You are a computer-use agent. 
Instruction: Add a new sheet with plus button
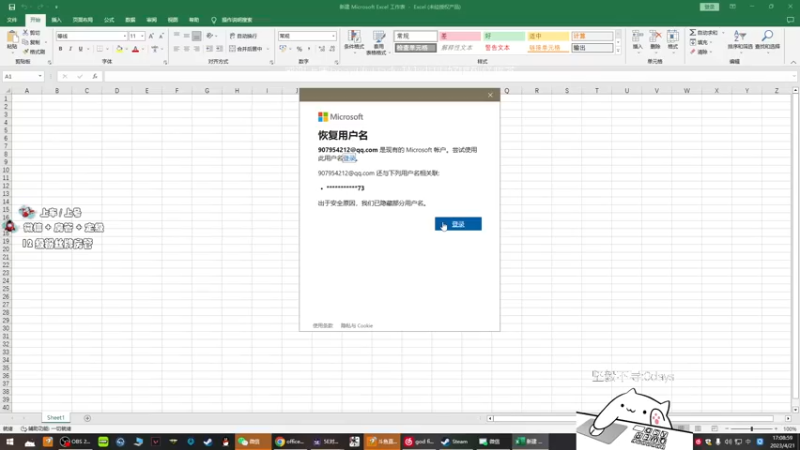(87, 418)
